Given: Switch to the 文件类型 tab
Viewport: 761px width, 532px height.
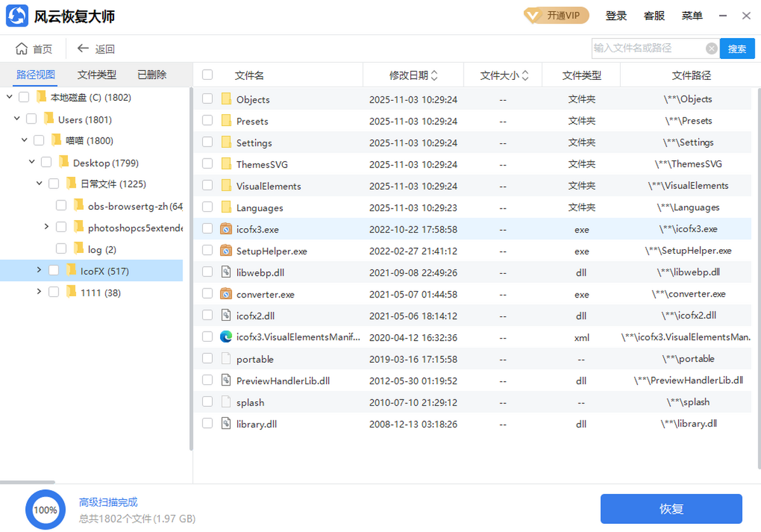Looking at the screenshot, I should [x=97, y=75].
